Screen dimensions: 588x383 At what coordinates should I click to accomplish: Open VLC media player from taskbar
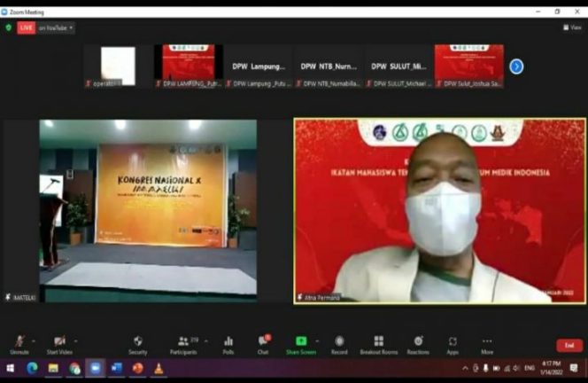pyautogui.click(x=159, y=368)
